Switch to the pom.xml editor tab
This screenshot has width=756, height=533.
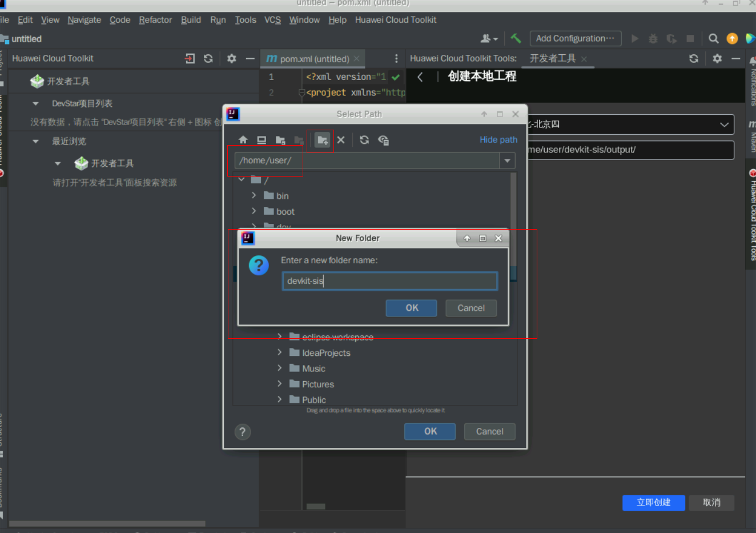coord(313,59)
